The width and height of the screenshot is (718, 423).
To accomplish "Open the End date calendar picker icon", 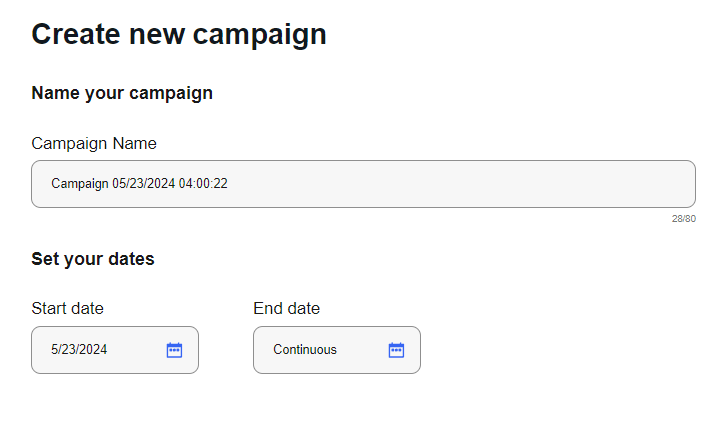I will [x=396, y=350].
